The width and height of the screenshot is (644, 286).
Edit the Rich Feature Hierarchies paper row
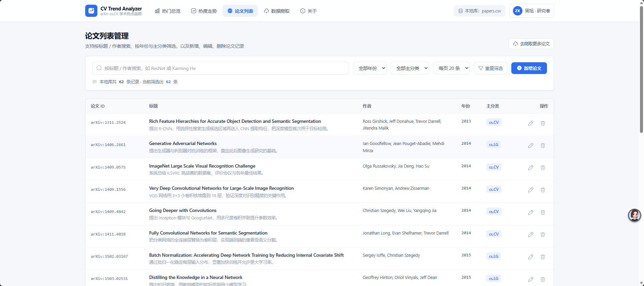[x=530, y=123]
